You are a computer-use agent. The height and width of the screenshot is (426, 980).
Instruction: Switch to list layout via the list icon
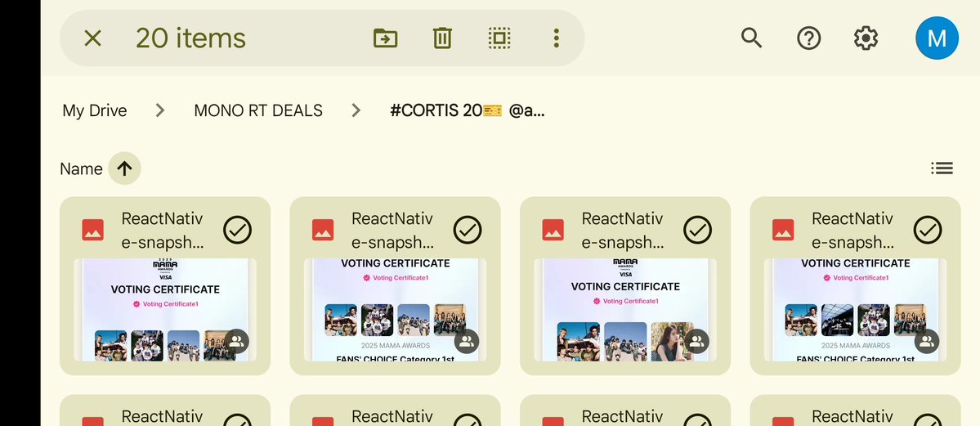[x=942, y=168]
